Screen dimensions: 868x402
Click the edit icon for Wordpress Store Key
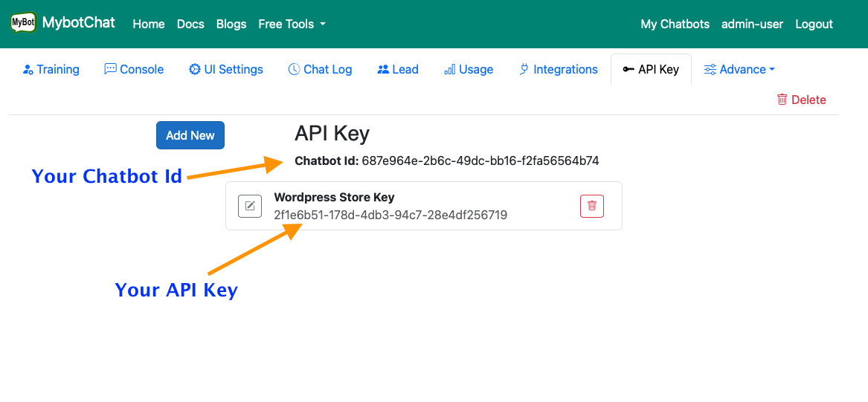coord(250,207)
